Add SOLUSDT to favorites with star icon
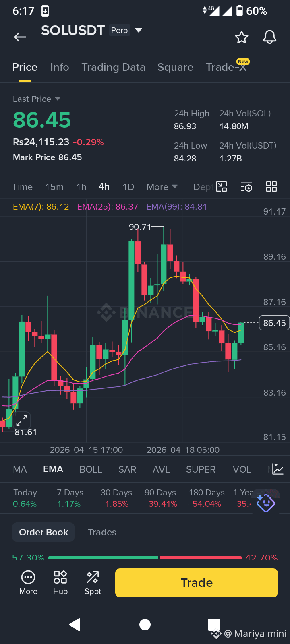The image size is (290, 644). point(242,37)
